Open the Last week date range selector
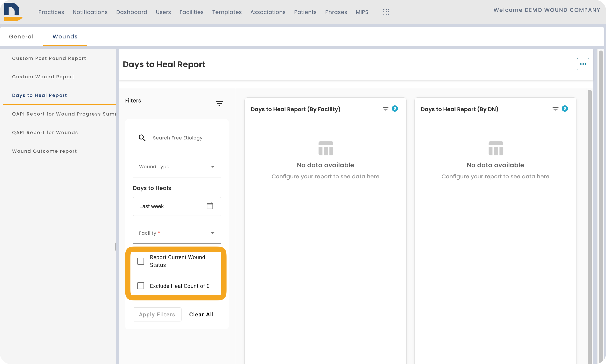 pos(177,206)
